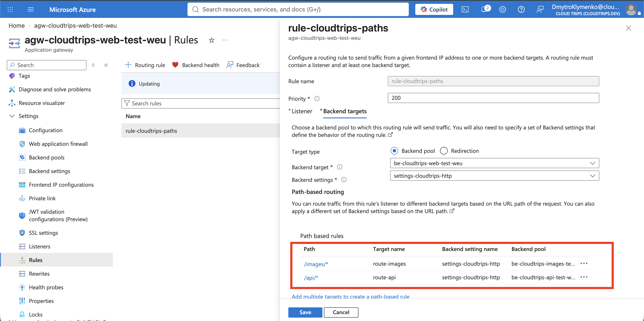Open routing rule behavior external link icon
This screenshot has width=644, height=321.
coord(390,135)
